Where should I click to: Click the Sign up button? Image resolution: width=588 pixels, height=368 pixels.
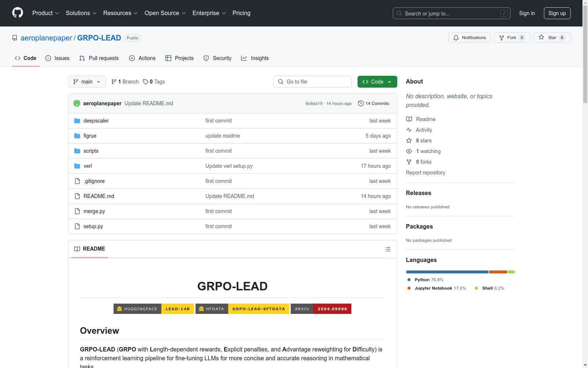(x=557, y=13)
